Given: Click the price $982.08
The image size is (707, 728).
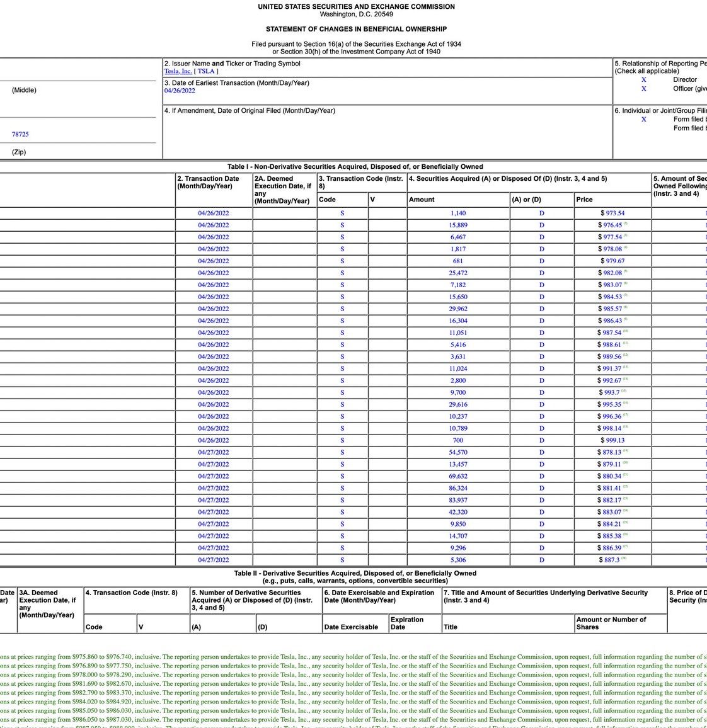Looking at the screenshot, I should (x=611, y=273).
